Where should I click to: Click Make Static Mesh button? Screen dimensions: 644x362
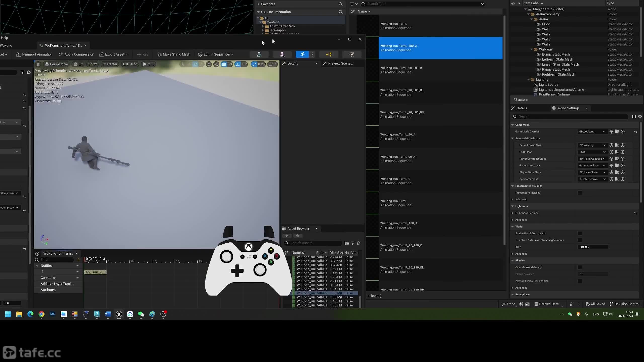pos(174,54)
